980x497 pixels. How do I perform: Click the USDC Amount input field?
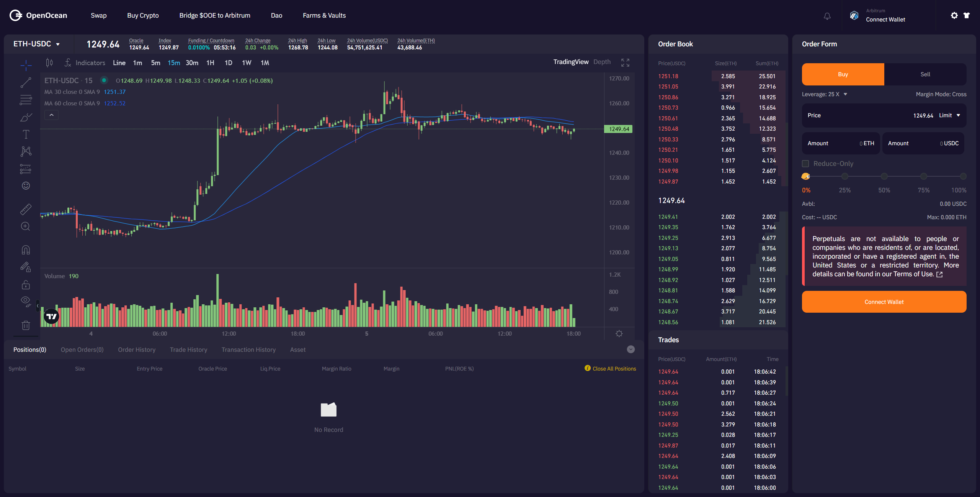[923, 143]
